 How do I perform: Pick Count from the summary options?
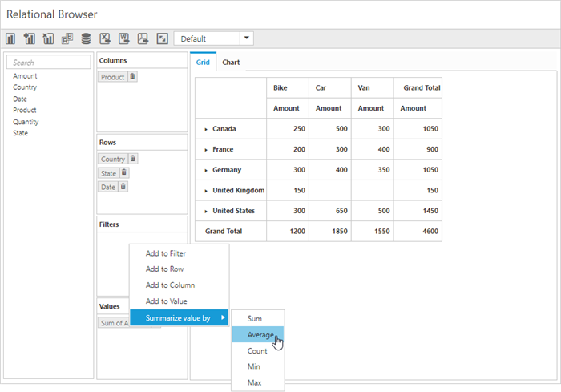pos(257,351)
